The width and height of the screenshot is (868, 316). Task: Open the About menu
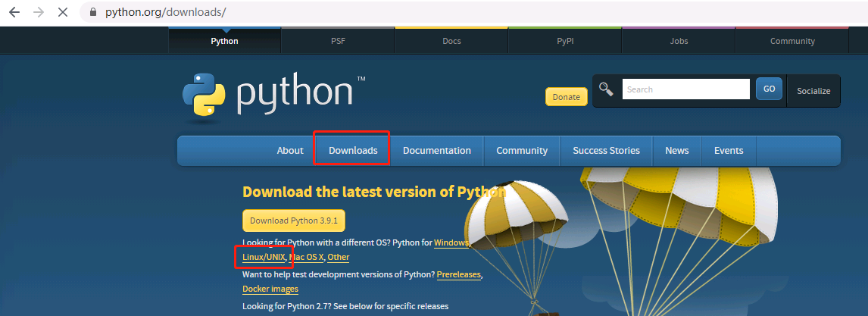tap(290, 151)
